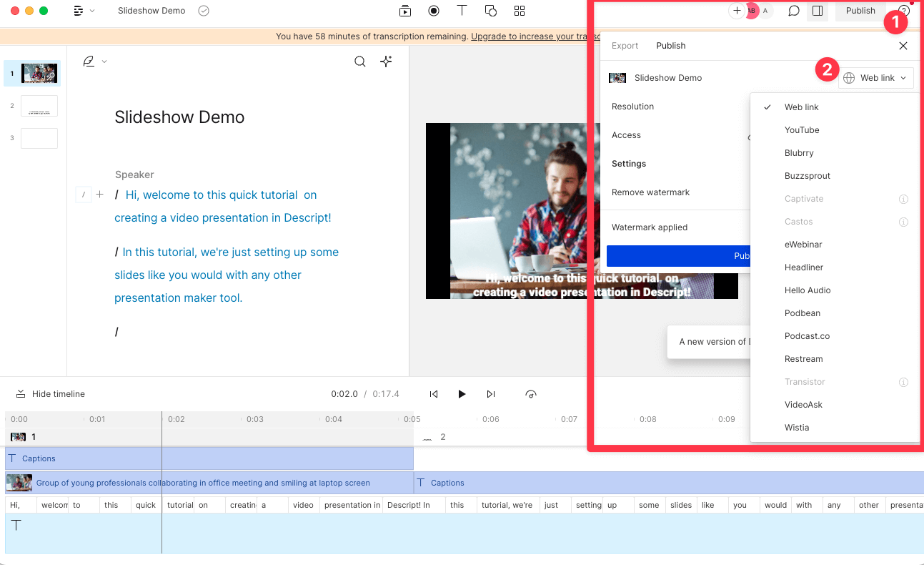Select scene 3 thumbnail
This screenshot has height=565, width=924.
[39, 138]
